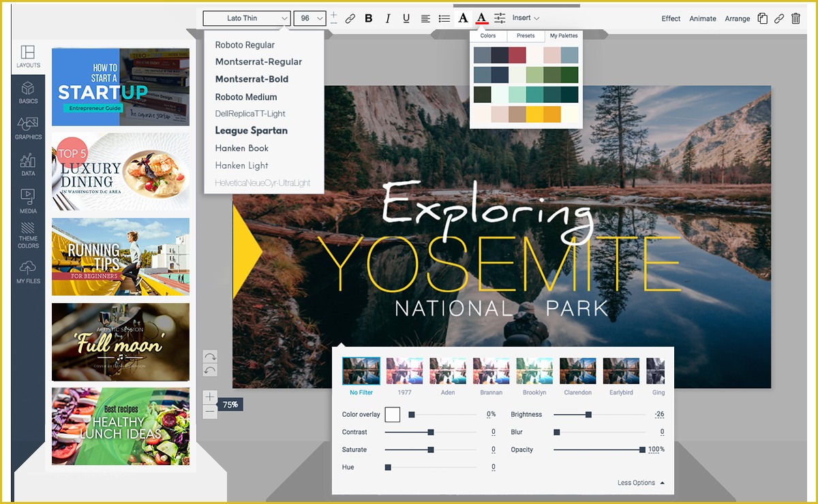This screenshot has width=818, height=504.
Task: Apply the Brannan photo filter
Action: click(x=491, y=372)
